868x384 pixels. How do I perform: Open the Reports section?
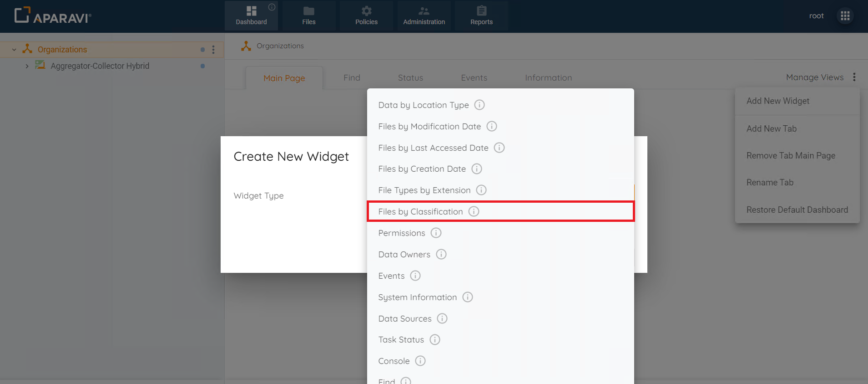(481, 15)
